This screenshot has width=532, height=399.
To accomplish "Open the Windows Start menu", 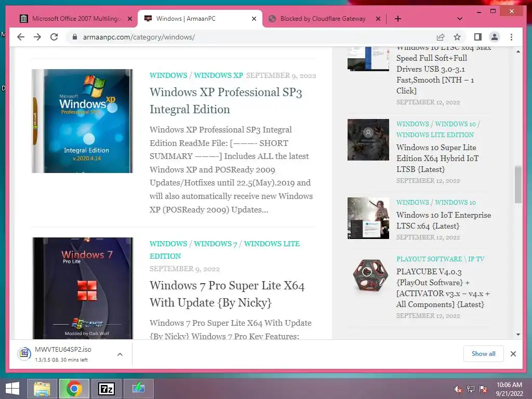I will (x=12, y=389).
